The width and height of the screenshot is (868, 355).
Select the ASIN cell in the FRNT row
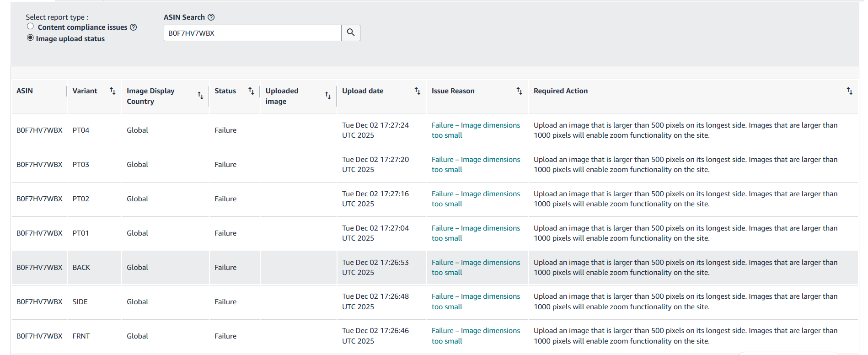pos(39,336)
